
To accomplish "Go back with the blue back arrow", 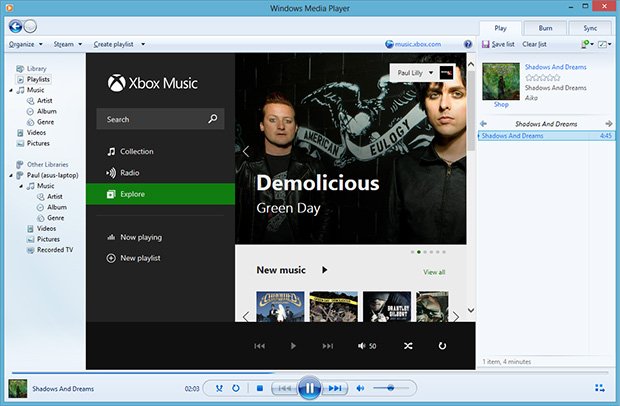I will tap(15, 26).
